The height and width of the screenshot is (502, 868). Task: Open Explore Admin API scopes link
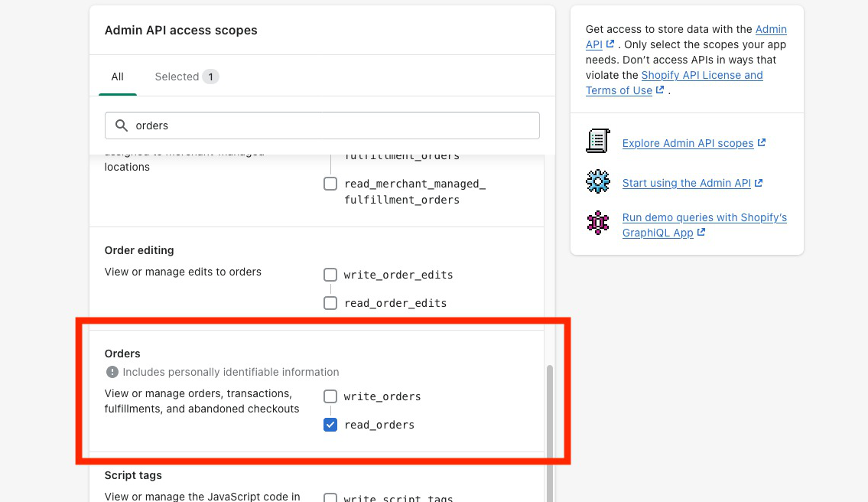pos(688,143)
